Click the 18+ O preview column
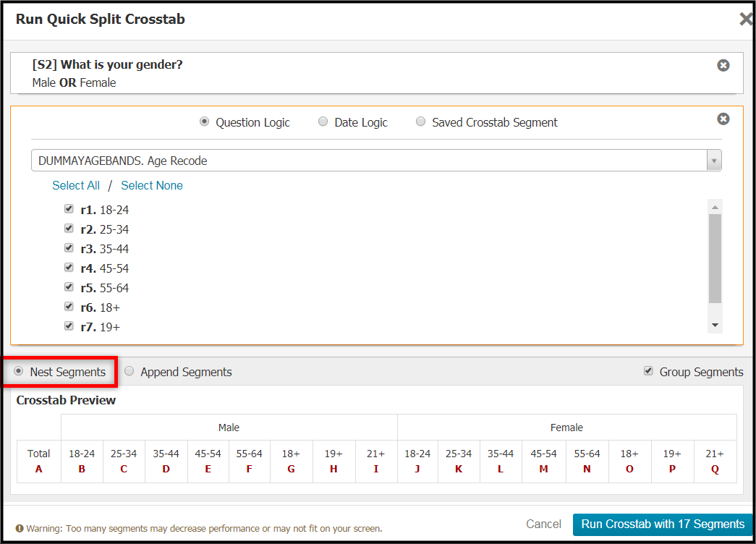 point(629,461)
